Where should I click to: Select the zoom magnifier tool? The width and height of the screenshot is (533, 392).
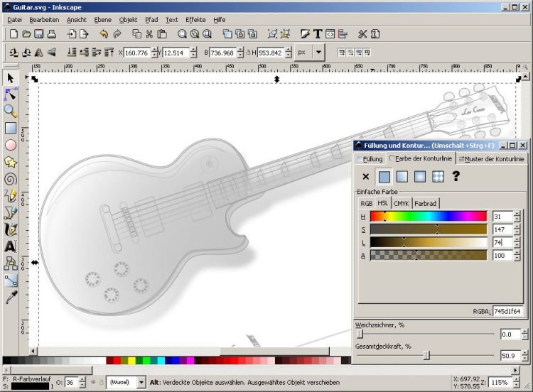tap(11, 111)
